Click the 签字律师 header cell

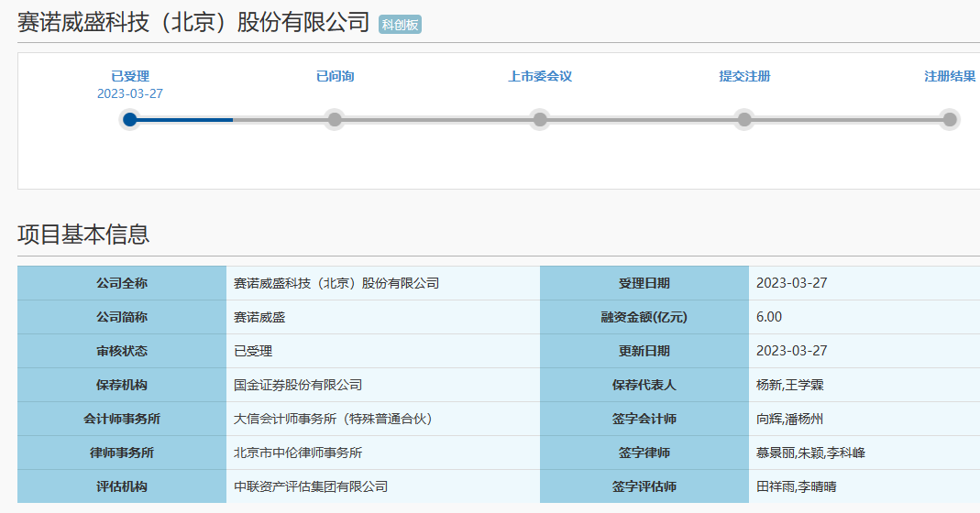click(644, 453)
